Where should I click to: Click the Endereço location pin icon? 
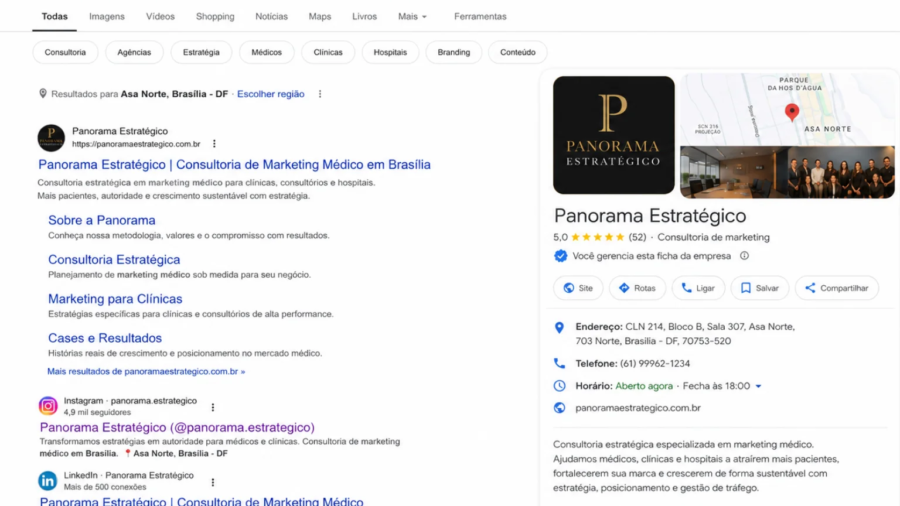click(x=559, y=328)
